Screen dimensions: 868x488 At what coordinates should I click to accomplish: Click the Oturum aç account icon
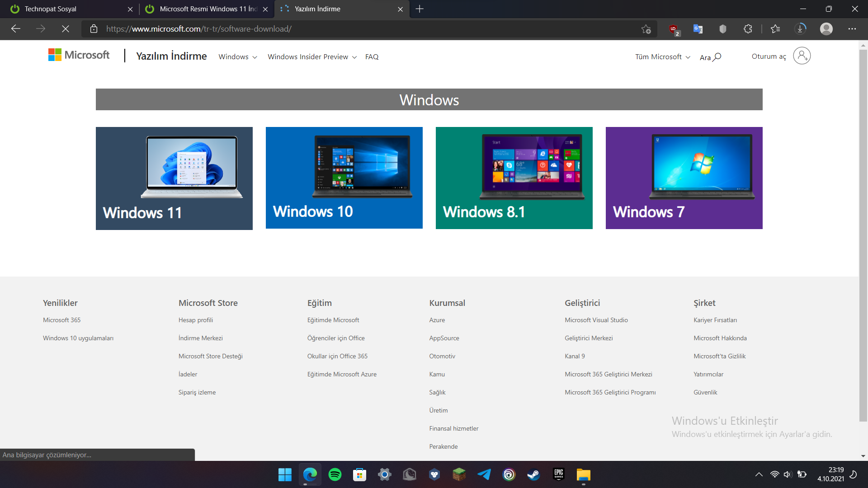point(802,56)
